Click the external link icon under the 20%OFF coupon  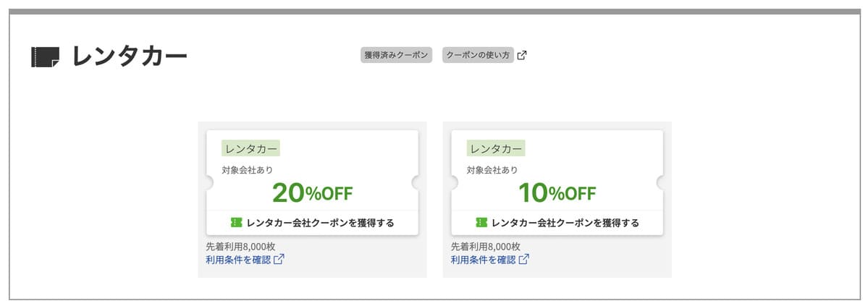point(279,259)
